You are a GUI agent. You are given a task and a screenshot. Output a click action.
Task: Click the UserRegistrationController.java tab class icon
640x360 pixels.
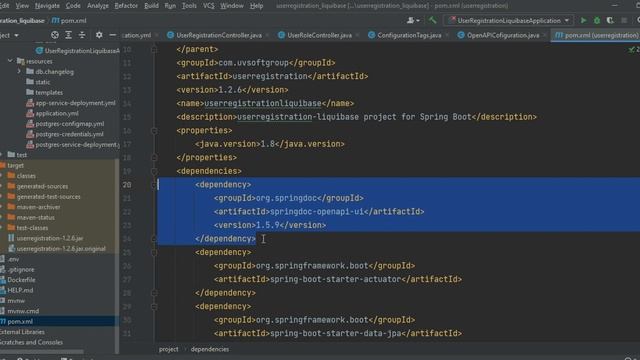(171, 35)
